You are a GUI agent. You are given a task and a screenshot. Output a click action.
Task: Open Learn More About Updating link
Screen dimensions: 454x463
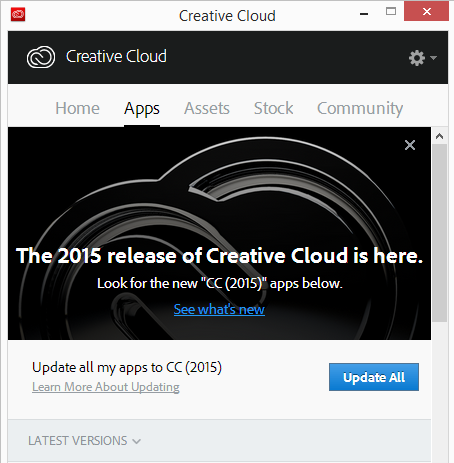[106, 387]
